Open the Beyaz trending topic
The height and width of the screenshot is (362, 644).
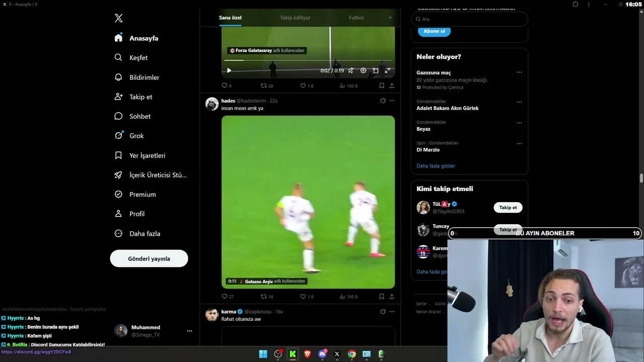(424, 129)
